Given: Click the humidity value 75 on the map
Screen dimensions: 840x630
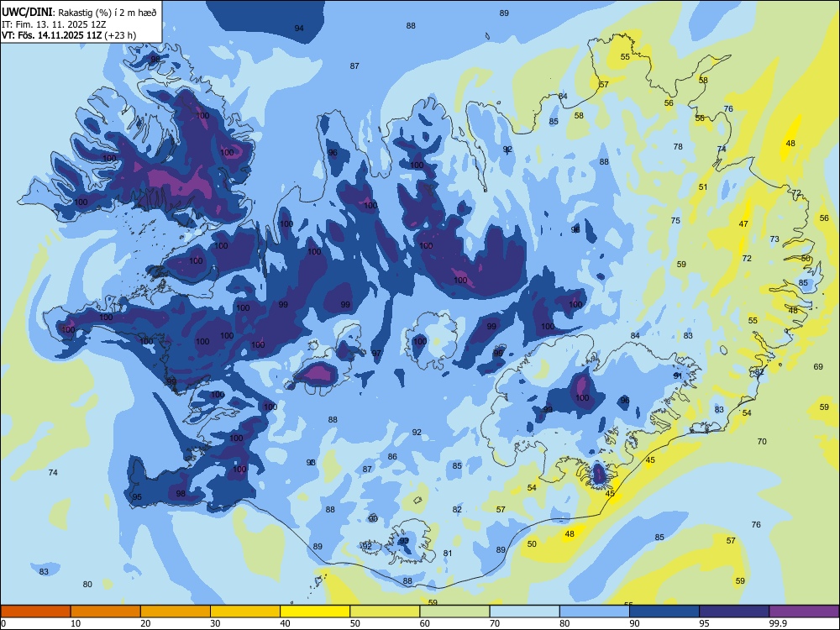Looking at the screenshot, I should pyautogui.click(x=675, y=220).
